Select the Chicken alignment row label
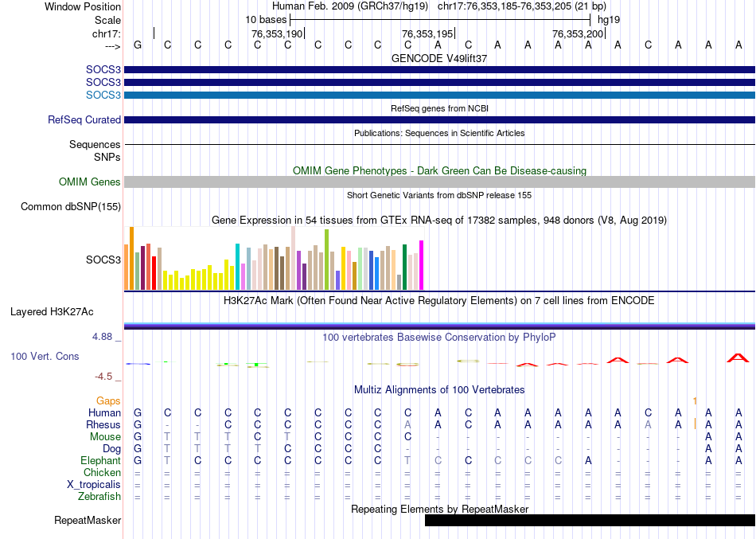 [x=102, y=472]
